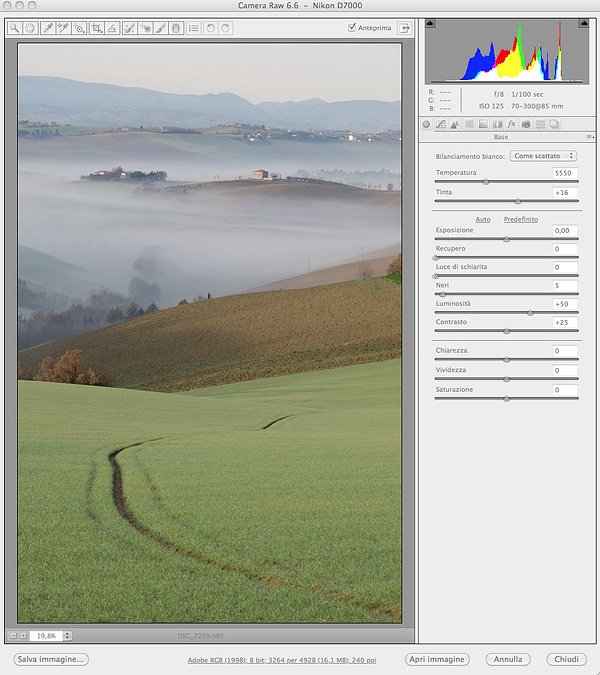This screenshot has width=600, height=675.
Task: Open the Camera Raw preferences dialog icon
Action: click(193, 28)
